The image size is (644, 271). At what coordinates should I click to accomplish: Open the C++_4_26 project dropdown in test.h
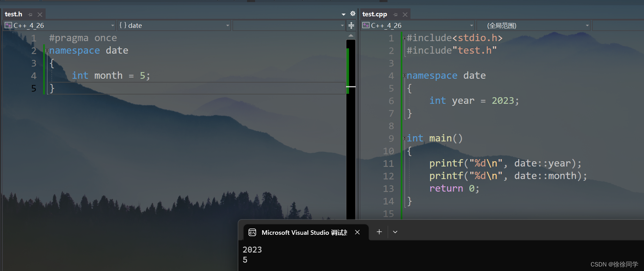tap(60, 25)
